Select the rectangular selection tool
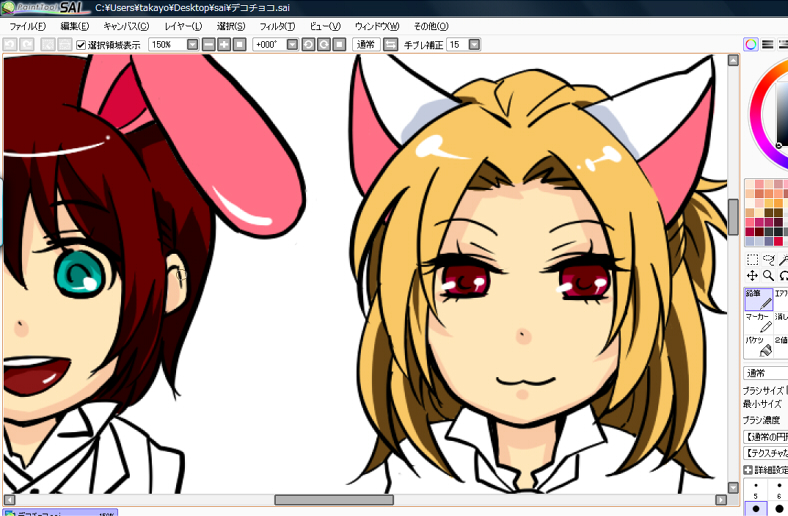The image size is (788, 516). tap(753, 260)
